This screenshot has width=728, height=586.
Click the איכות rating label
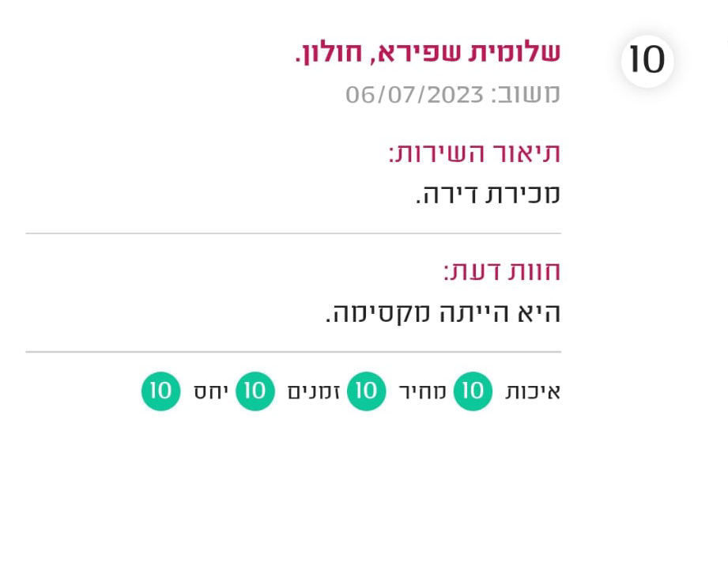click(x=533, y=391)
